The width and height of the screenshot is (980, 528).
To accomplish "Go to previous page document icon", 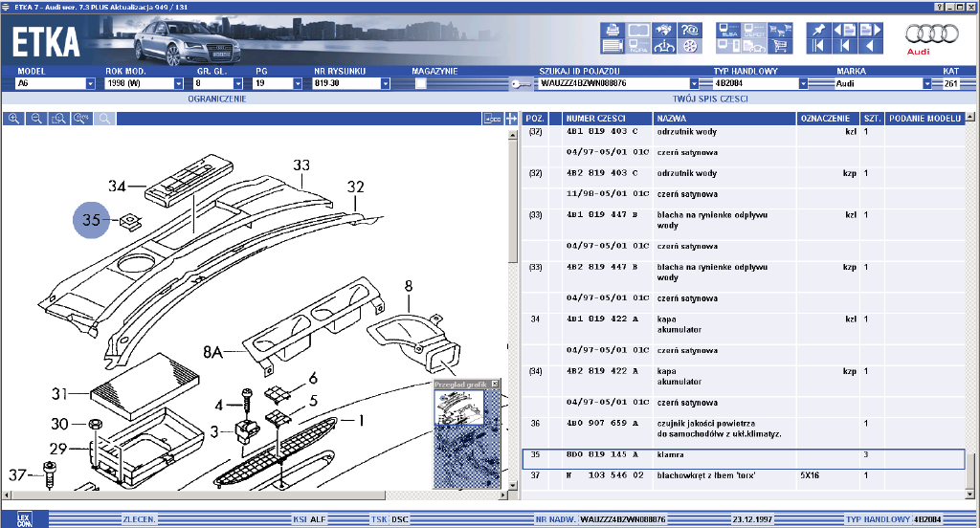I will pos(844,30).
